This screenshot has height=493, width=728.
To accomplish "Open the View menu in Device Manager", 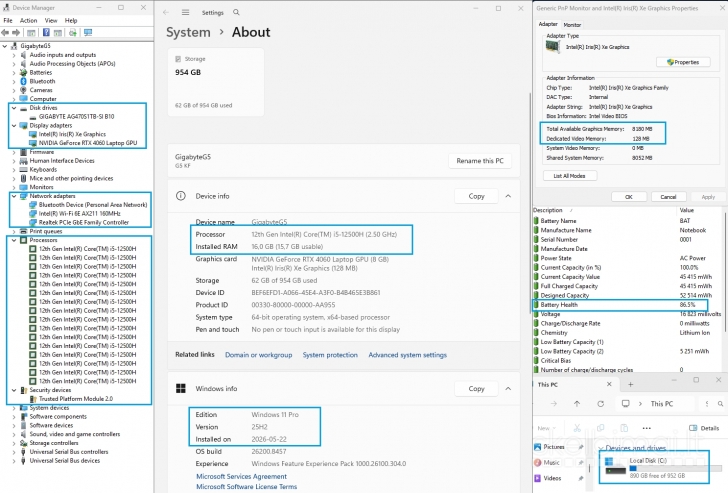I will [x=51, y=20].
